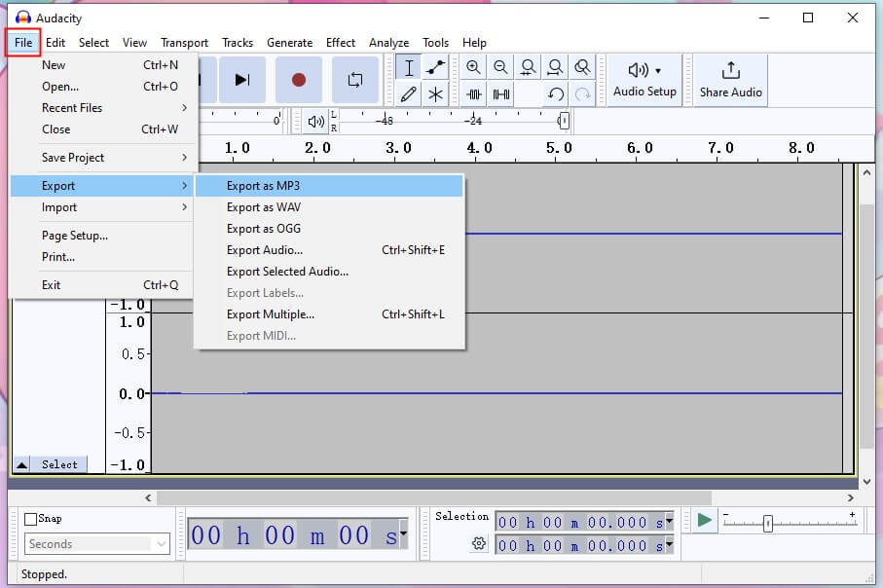Open the Tracks menu
This screenshot has height=588, width=883.
tap(238, 42)
